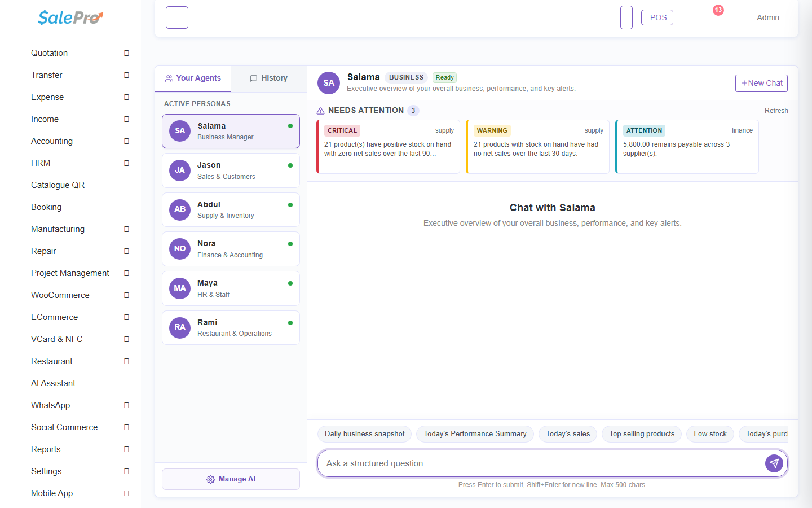812x508 pixels.
Task: Click the SalePro logo
Action: pyautogui.click(x=70, y=17)
